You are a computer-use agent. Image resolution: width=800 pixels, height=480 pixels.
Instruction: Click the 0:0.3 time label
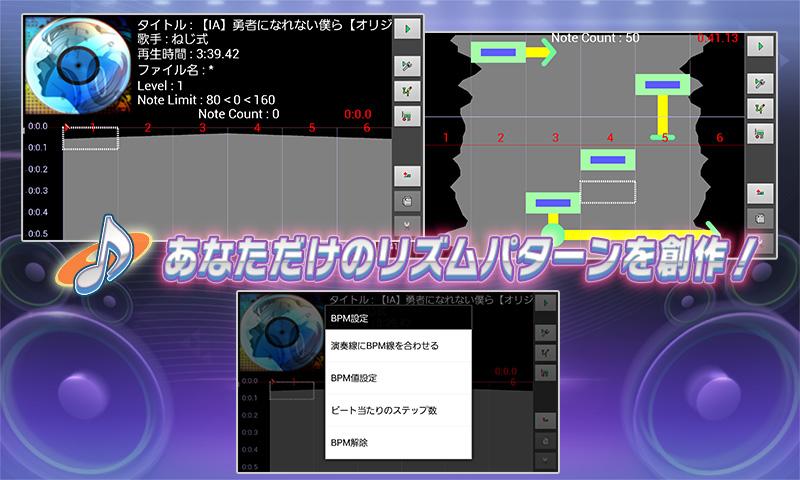38,191
